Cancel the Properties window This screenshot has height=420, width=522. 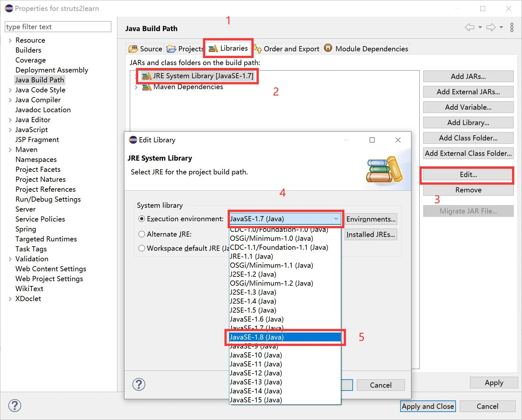coord(487,406)
